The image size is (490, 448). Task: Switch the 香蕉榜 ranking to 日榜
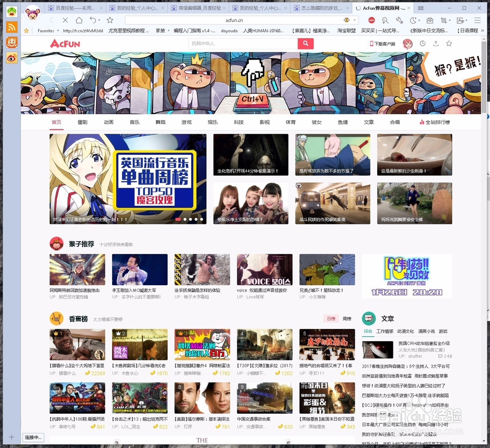click(331, 319)
